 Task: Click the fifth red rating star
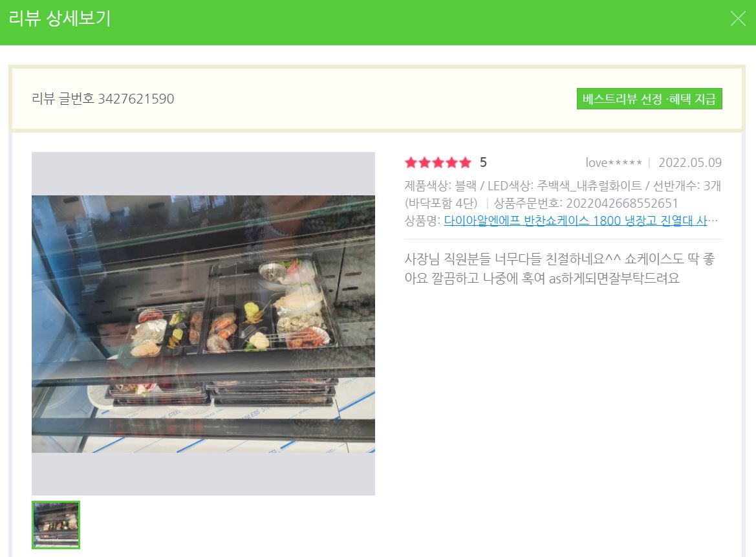(x=465, y=162)
